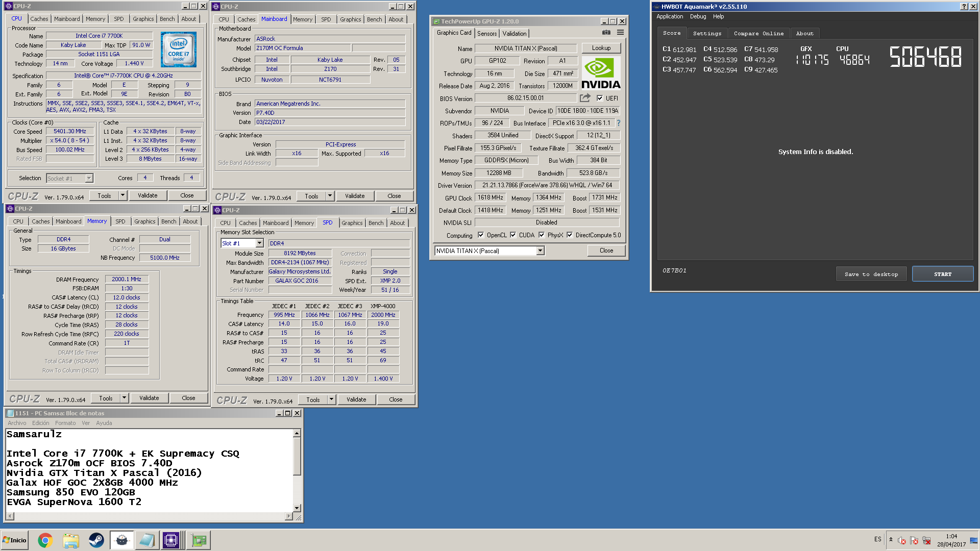Click the show desktop icon beside the clock

click(974, 540)
